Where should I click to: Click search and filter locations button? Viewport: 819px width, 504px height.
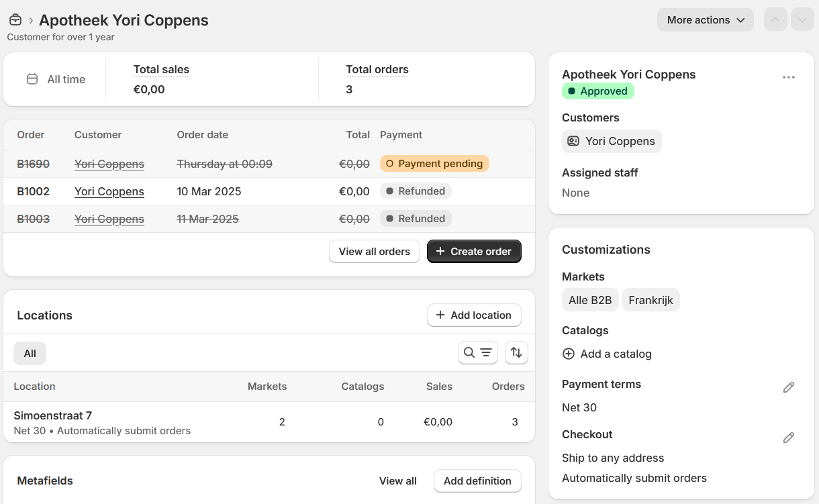(x=478, y=352)
